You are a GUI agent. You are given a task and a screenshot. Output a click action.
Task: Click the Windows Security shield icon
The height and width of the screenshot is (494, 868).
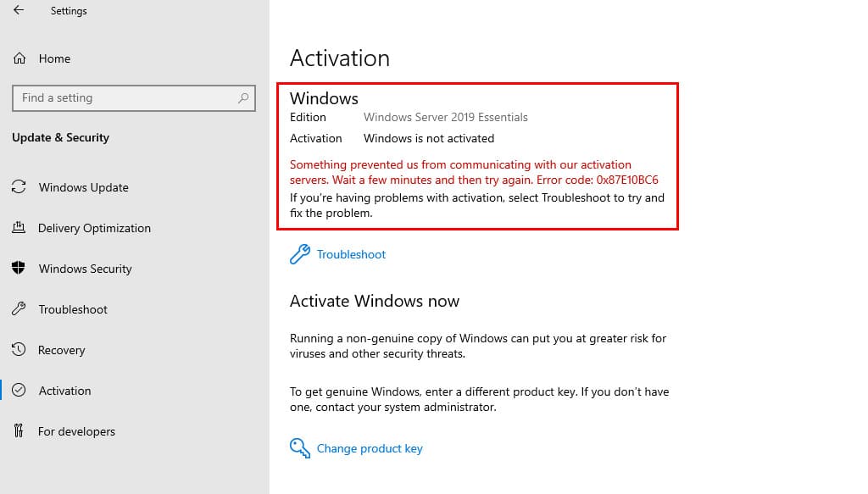pos(19,268)
